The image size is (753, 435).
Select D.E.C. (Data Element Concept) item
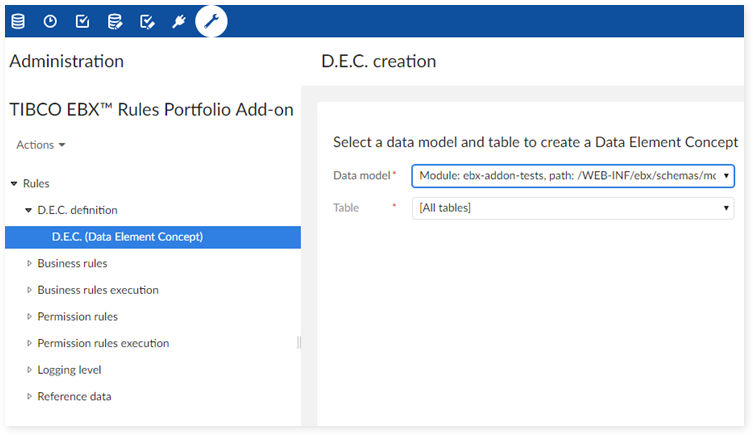153,237
